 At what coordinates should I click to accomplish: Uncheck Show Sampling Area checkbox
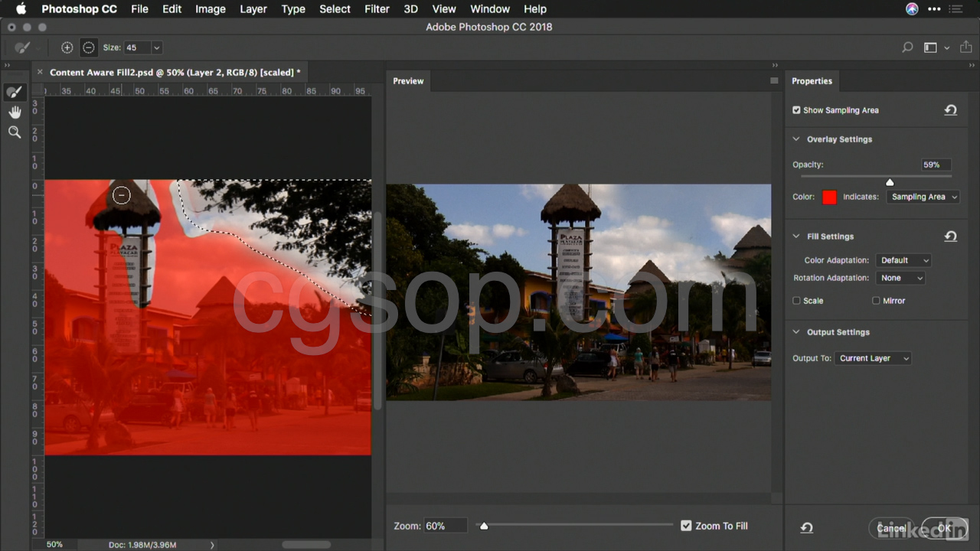796,110
